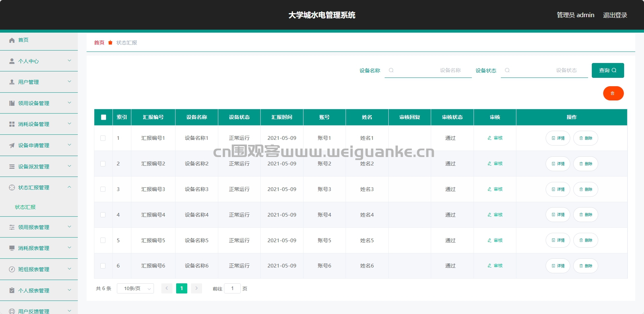Click the search icon in 设备状态 field
The width and height of the screenshot is (644, 314).
(x=507, y=70)
